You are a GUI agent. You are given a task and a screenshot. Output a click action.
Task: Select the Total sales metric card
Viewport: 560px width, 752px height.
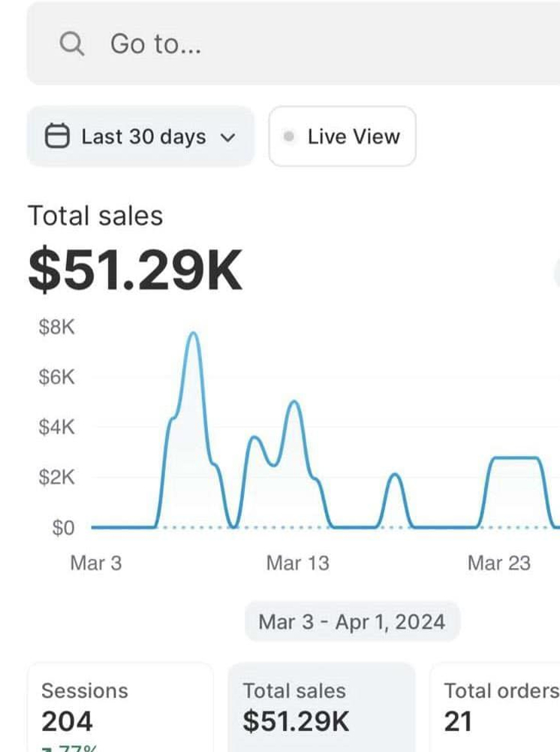pyautogui.click(x=321, y=706)
